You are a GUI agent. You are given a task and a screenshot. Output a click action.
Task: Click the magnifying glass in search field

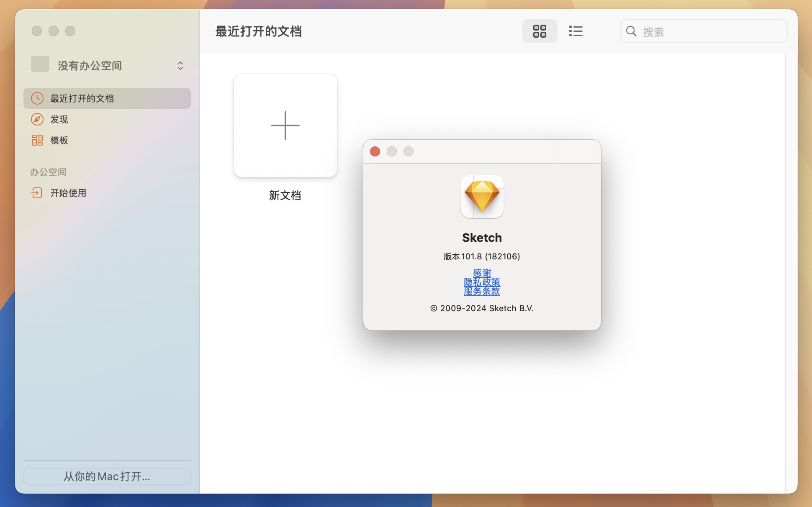(632, 31)
